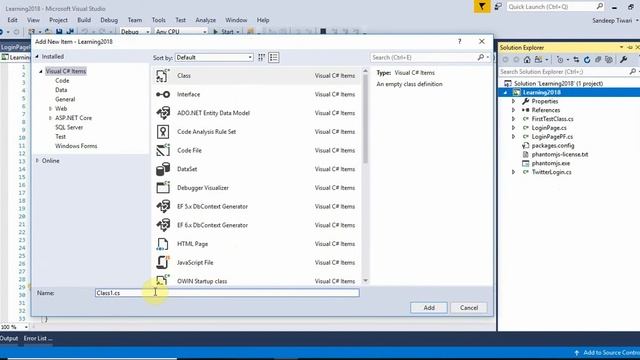Choose the JavaScript File template icon
Screen dimensions: 640x360
coord(163,262)
